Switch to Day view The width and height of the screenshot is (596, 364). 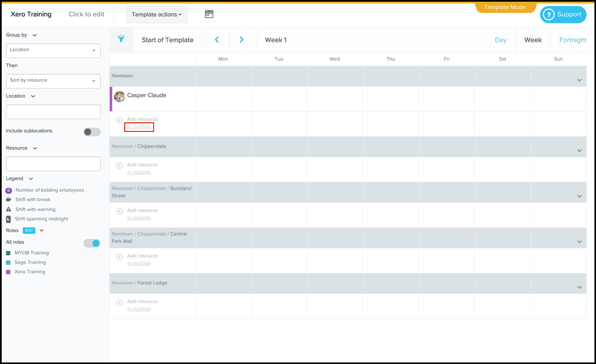pos(501,40)
